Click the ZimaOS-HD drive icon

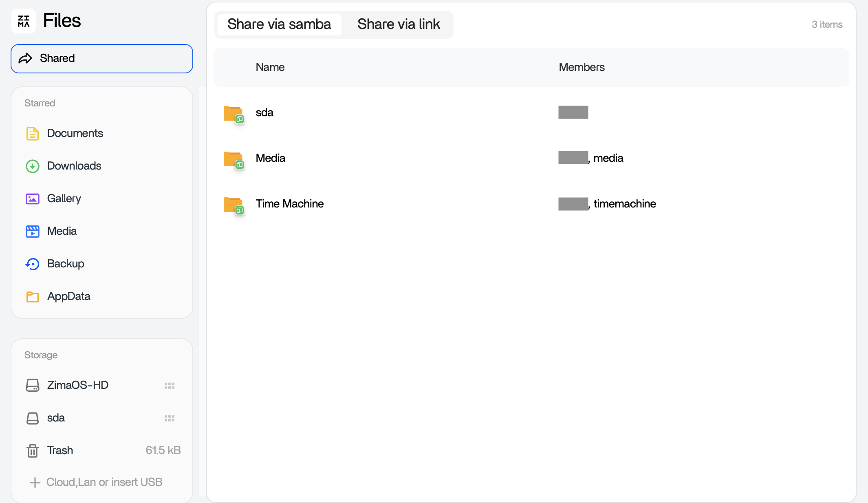click(x=33, y=385)
